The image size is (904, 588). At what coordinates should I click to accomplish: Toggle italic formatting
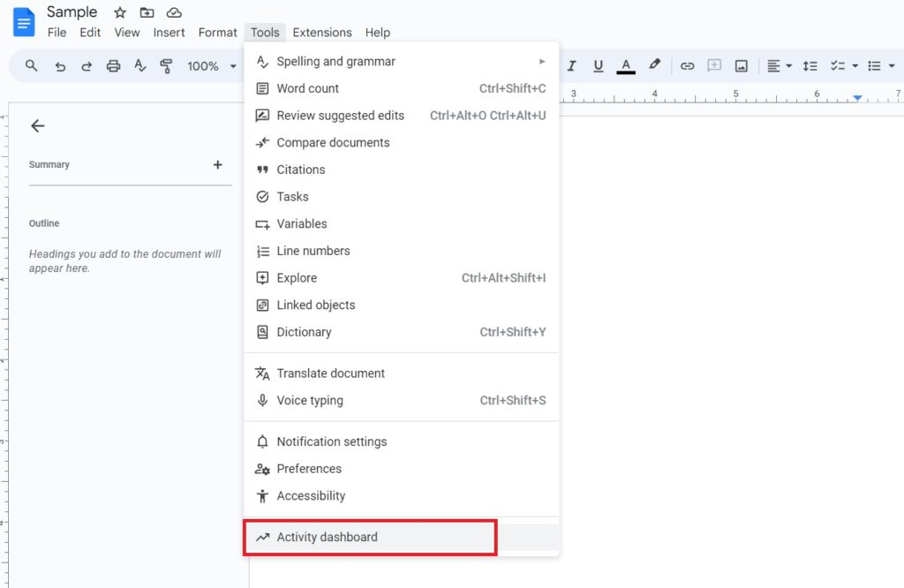[x=571, y=65]
